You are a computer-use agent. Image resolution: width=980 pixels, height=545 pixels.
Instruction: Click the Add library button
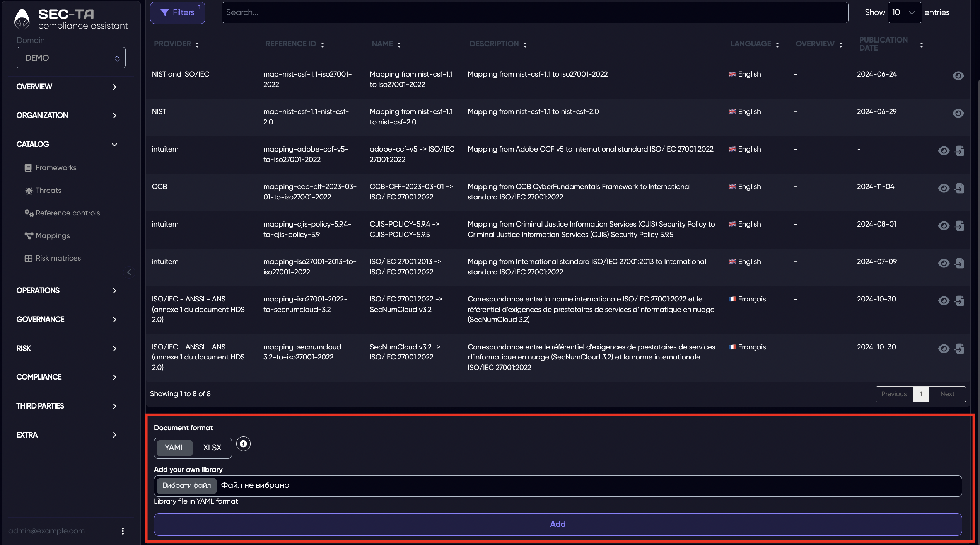click(x=558, y=524)
